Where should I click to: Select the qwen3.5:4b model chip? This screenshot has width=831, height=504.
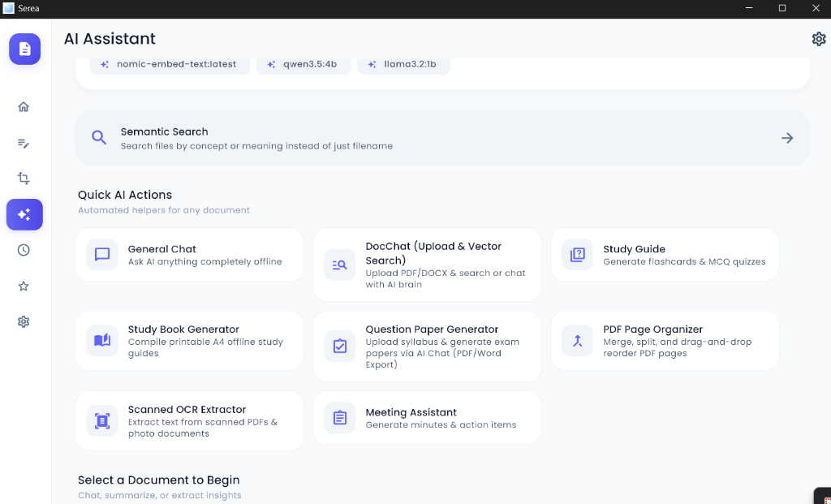click(x=304, y=65)
